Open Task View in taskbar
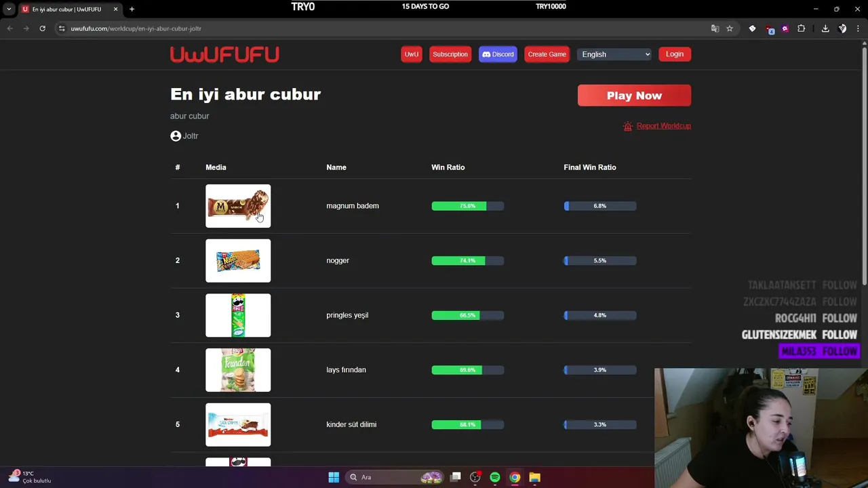 456,477
